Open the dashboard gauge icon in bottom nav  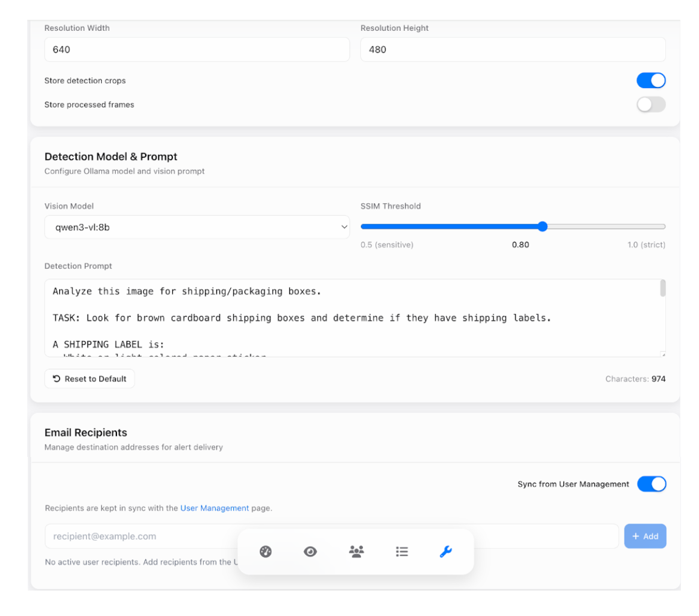click(x=266, y=551)
